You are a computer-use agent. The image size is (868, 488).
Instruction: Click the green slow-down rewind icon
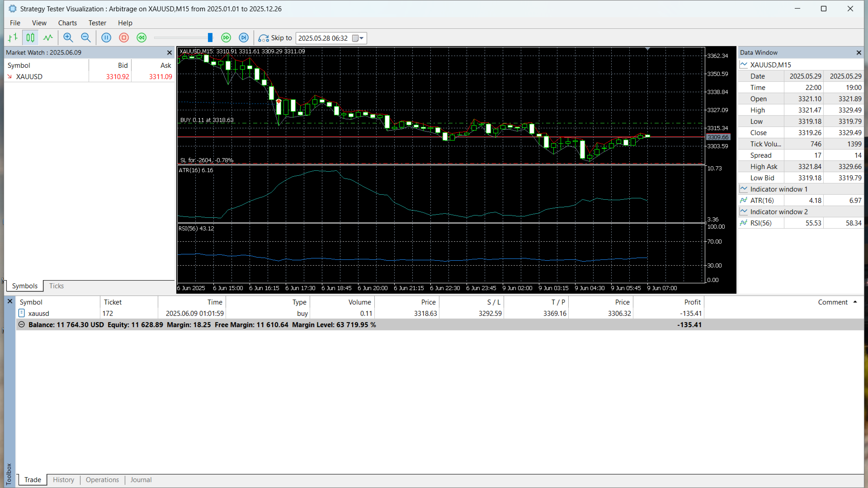(142, 38)
